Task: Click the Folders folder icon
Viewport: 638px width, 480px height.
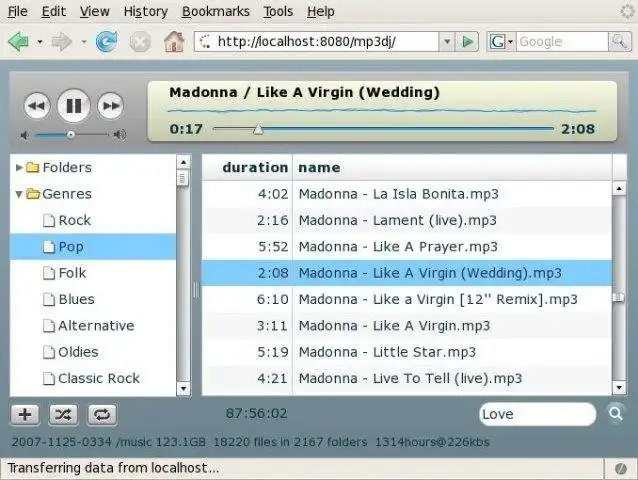Action: click(33, 168)
